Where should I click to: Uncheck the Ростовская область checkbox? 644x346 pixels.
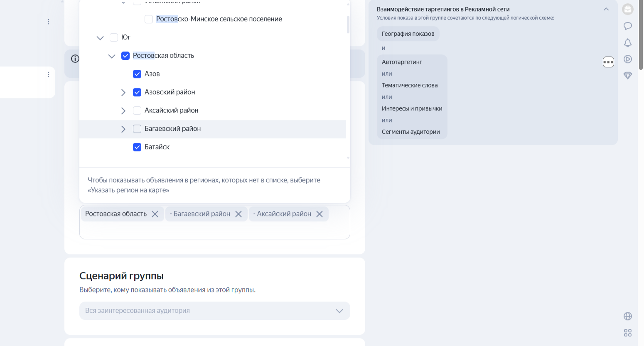[x=125, y=56]
